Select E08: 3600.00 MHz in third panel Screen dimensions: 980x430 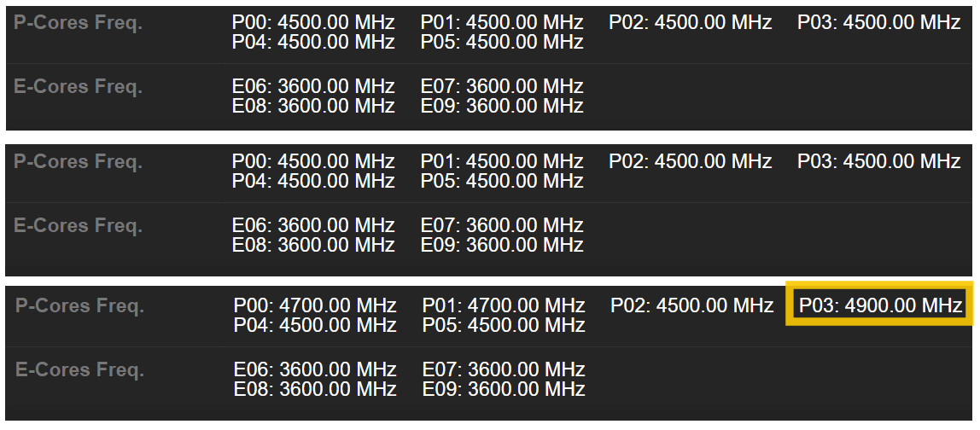point(315,389)
